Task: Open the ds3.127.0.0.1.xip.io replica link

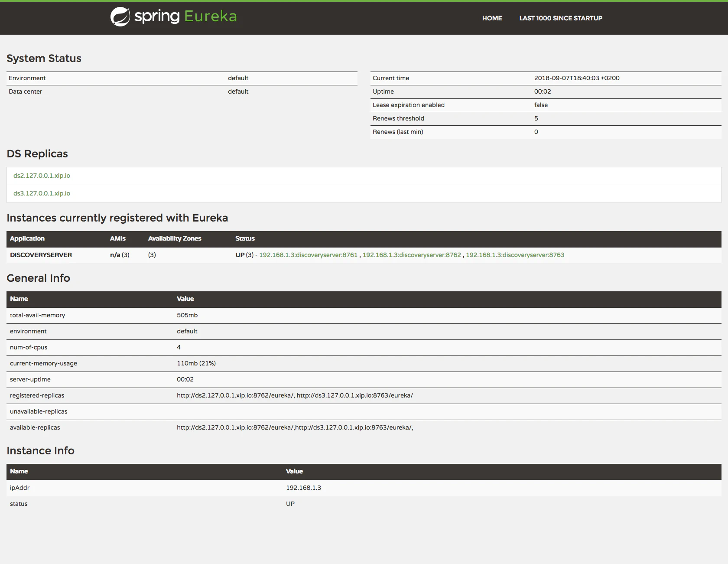Action: [42, 193]
